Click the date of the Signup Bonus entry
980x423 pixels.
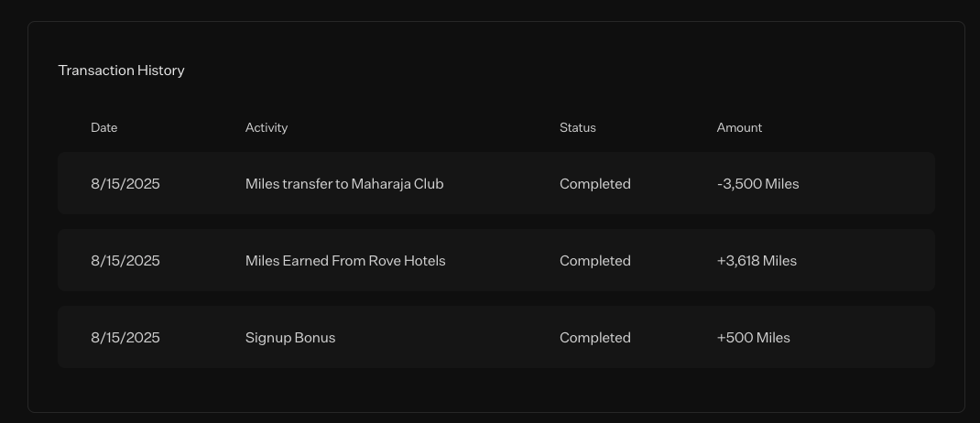pyautogui.click(x=125, y=338)
